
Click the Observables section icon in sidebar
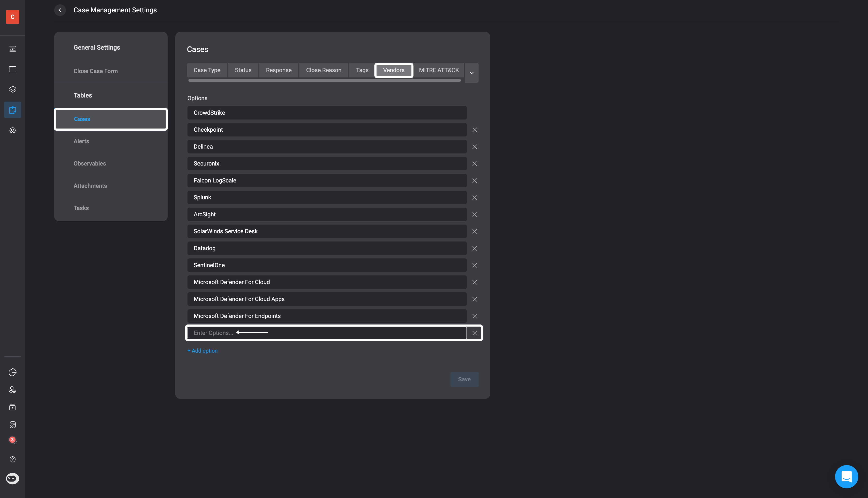(x=89, y=164)
